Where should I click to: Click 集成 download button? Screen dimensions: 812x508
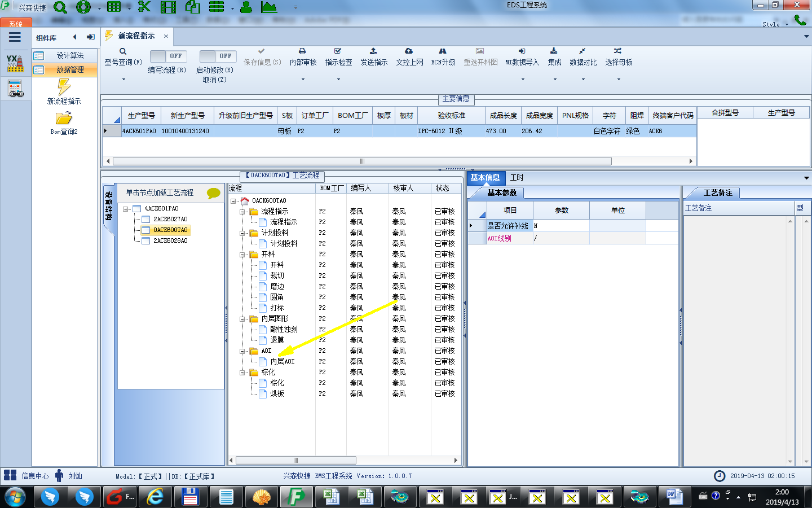(x=554, y=57)
